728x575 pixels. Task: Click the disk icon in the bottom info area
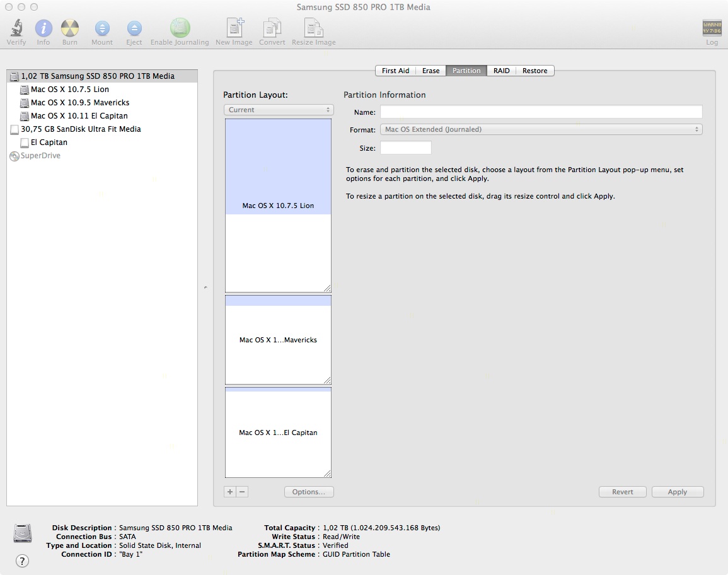point(22,533)
